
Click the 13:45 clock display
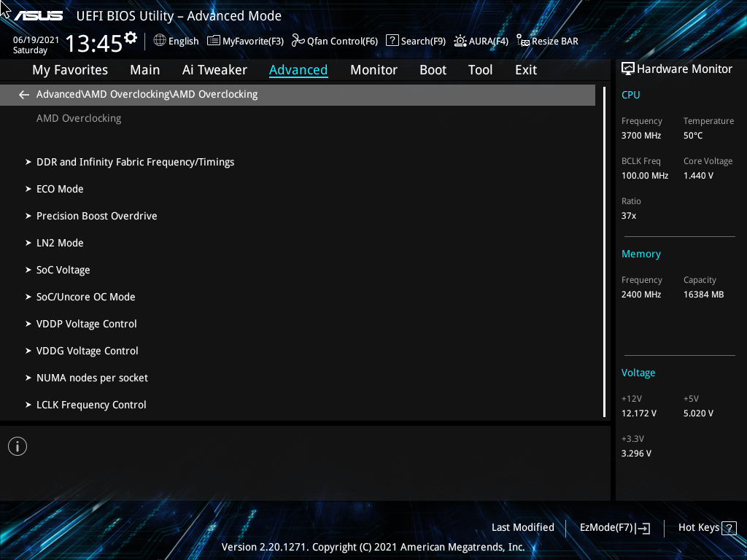[x=94, y=44]
